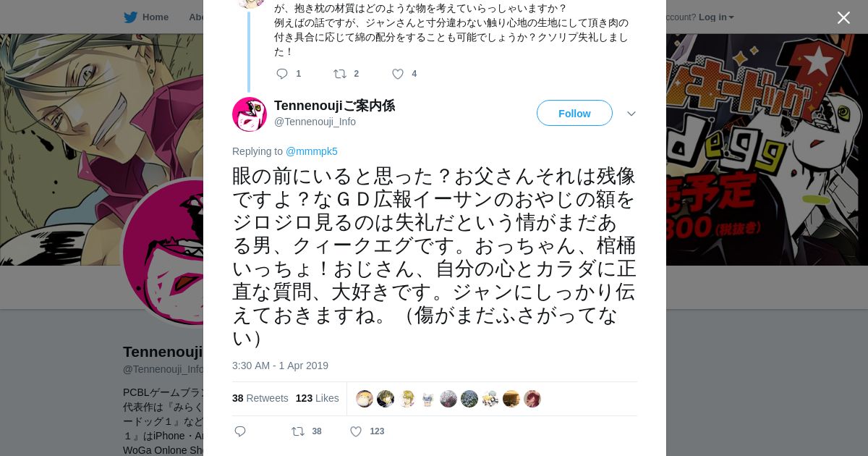Follow Tennenouji account
The image size is (868, 456).
pos(574,113)
